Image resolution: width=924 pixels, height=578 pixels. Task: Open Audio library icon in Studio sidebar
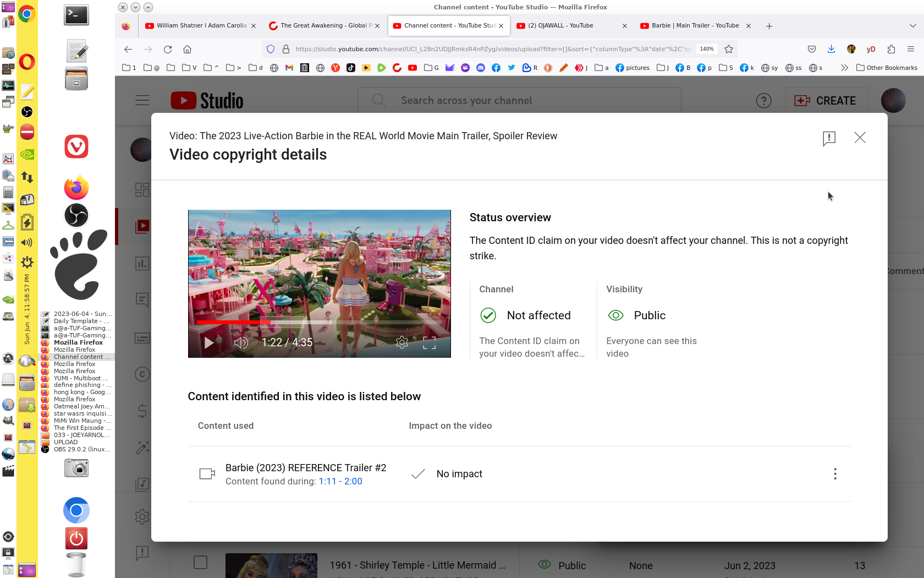click(142, 484)
